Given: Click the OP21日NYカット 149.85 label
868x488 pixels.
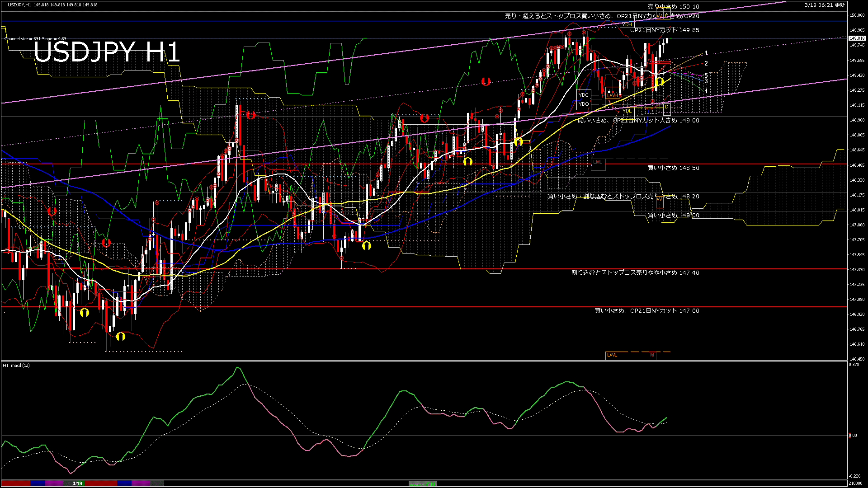Looking at the screenshot, I should (x=665, y=30).
